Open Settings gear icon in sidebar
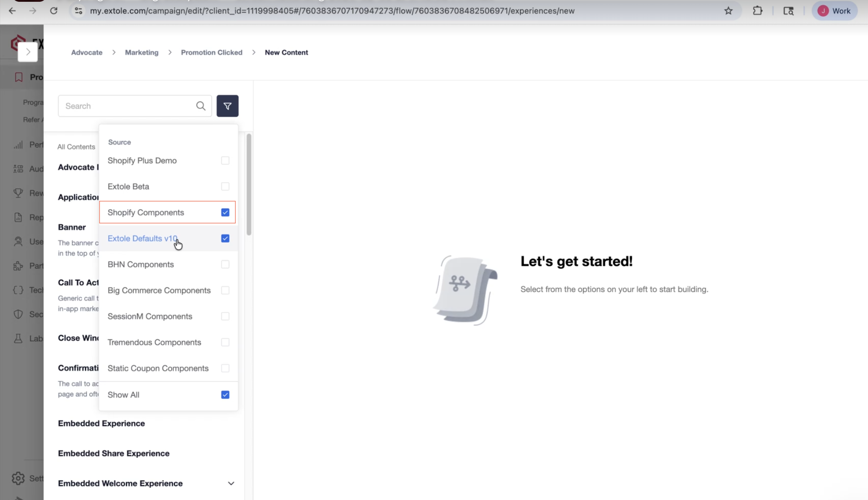The image size is (868, 500). click(18, 478)
